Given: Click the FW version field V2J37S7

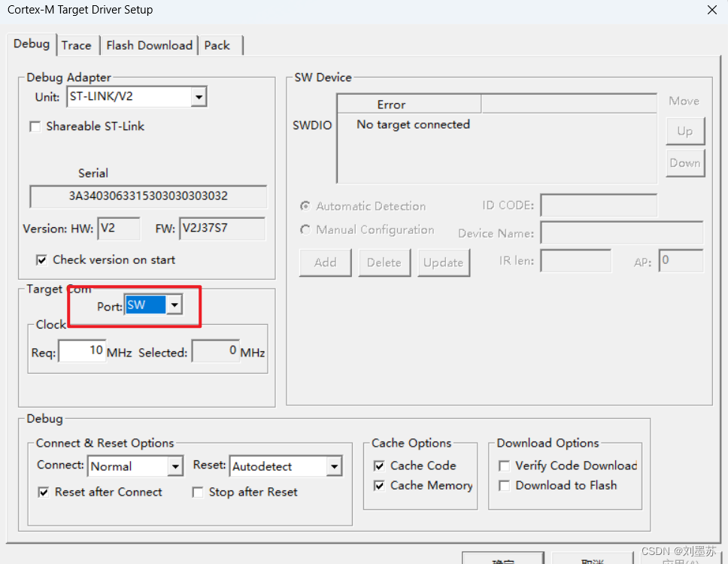Looking at the screenshot, I should tap(222, 229).
